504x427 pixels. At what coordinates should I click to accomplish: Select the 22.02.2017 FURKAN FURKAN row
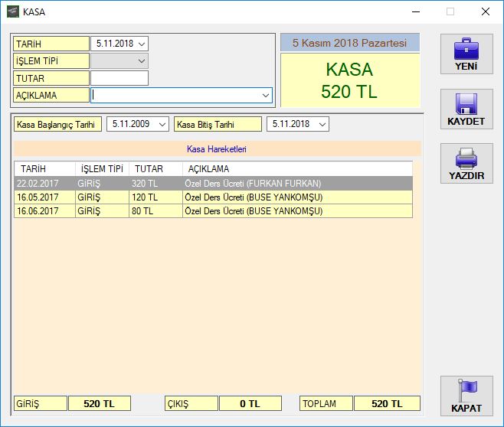[x=213, y=184]
